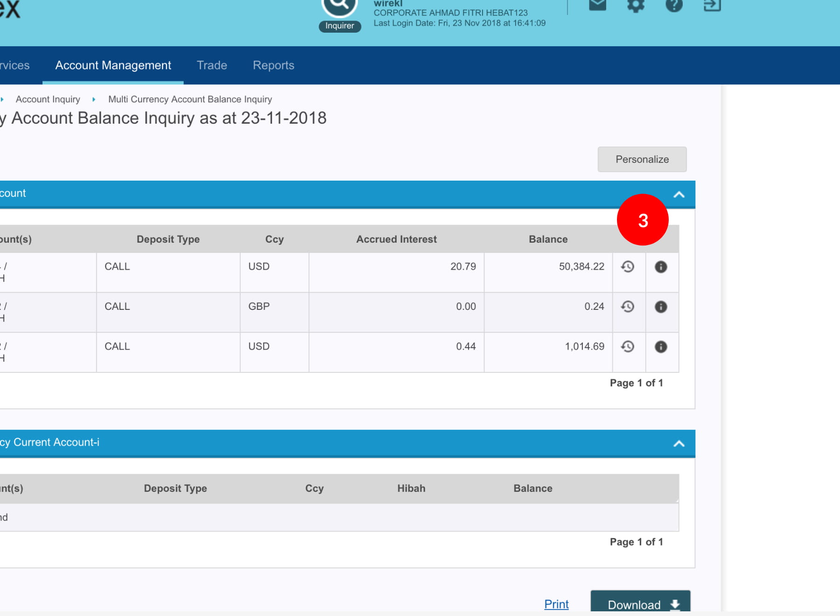840x616 pixels.
Task: Click the Print link
Action: [556, 604]
